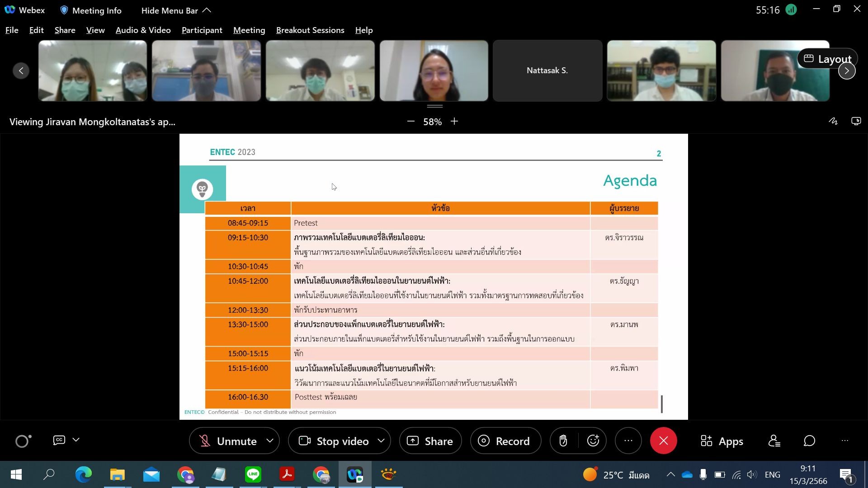Open Windows search
868x488 pixels.
coord(48,474)
